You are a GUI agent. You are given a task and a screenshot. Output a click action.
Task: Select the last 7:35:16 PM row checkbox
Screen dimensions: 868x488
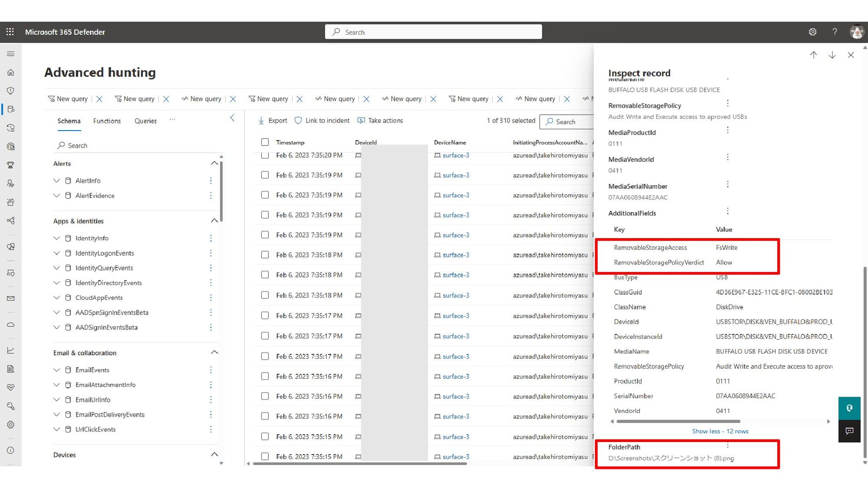coord(265,416)
